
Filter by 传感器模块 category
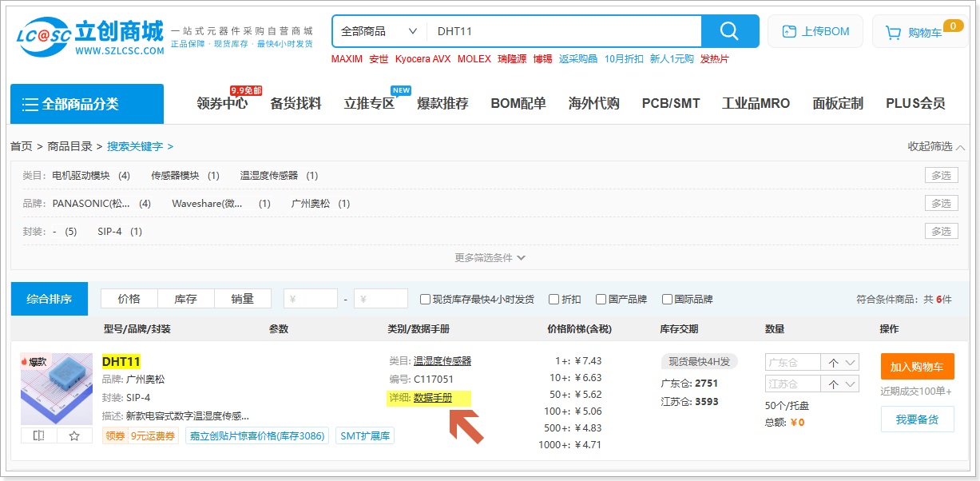point(174,176)
